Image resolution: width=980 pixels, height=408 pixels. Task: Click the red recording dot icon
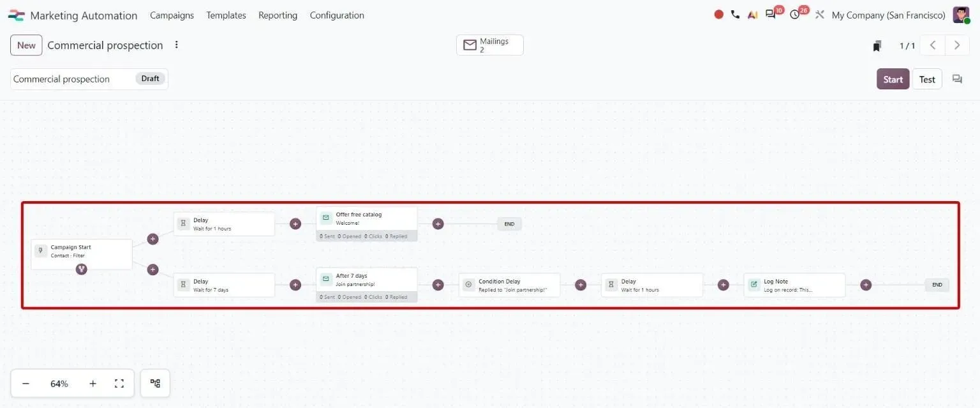point(719,15)
